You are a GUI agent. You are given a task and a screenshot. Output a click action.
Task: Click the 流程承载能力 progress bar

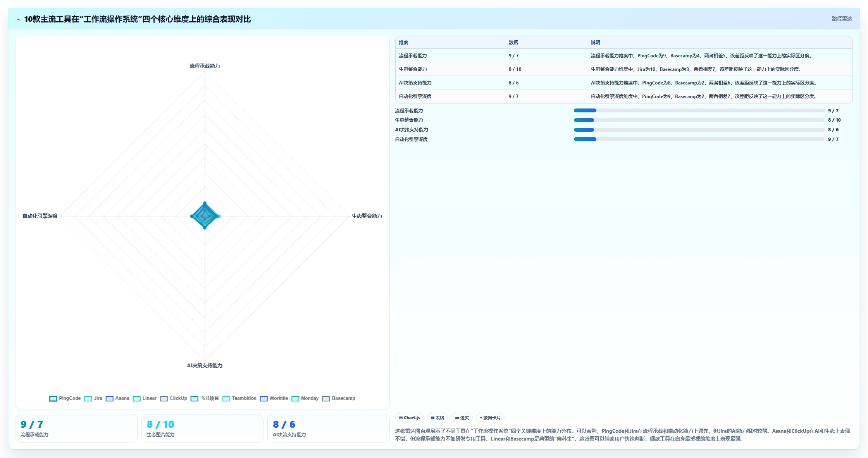(x=699, y=111)
